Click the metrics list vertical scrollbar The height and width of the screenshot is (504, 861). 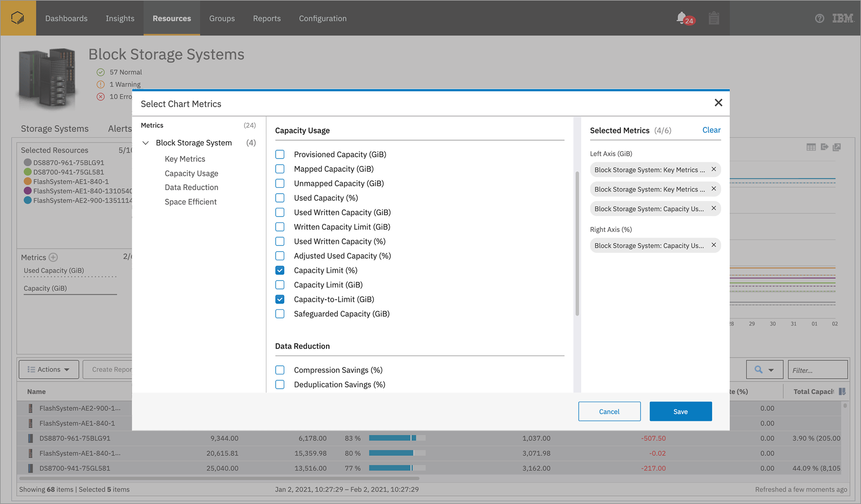[x=577, y=243]
